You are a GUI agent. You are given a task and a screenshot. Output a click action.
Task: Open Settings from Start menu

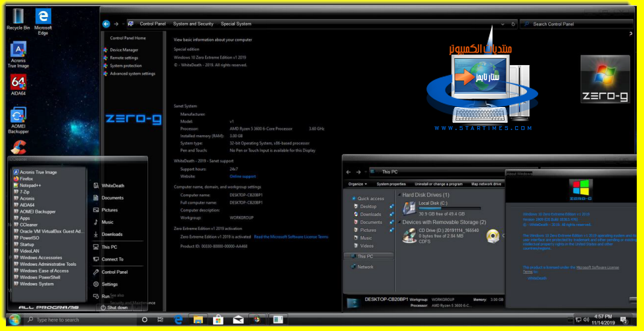pos(110,284)
